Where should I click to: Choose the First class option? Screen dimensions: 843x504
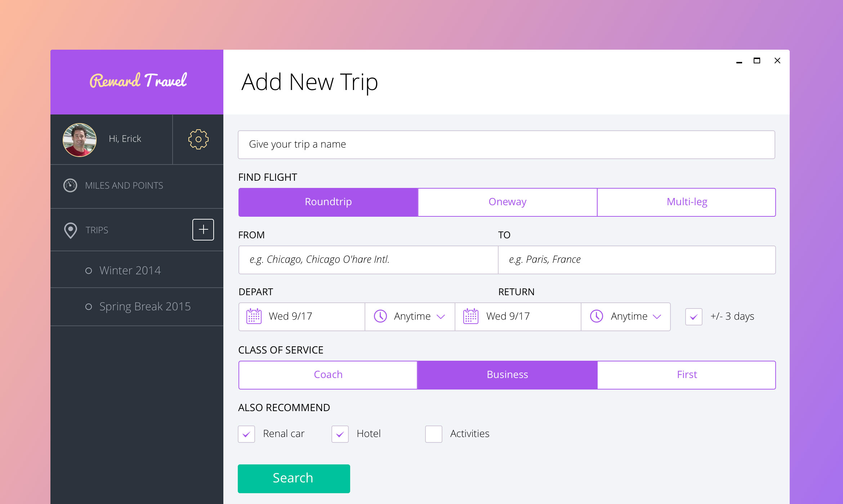687,375
